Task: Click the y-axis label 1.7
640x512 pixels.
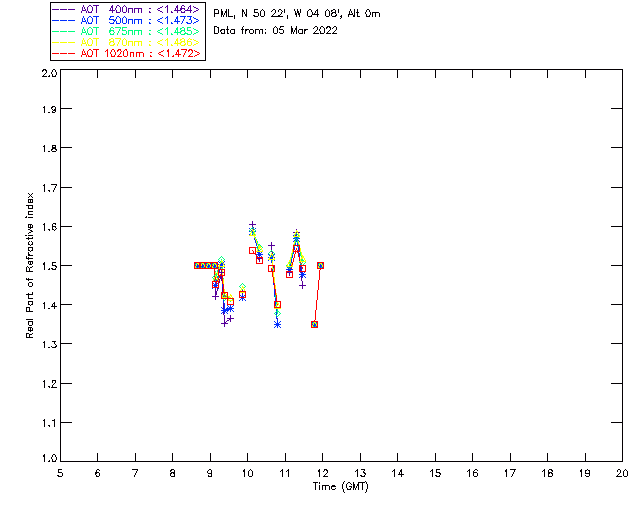Action: pos(49,188)
